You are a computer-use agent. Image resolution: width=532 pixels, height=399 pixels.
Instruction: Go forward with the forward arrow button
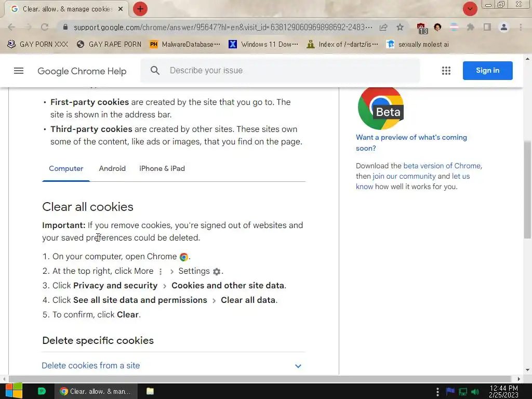click(x=28, y=27)
